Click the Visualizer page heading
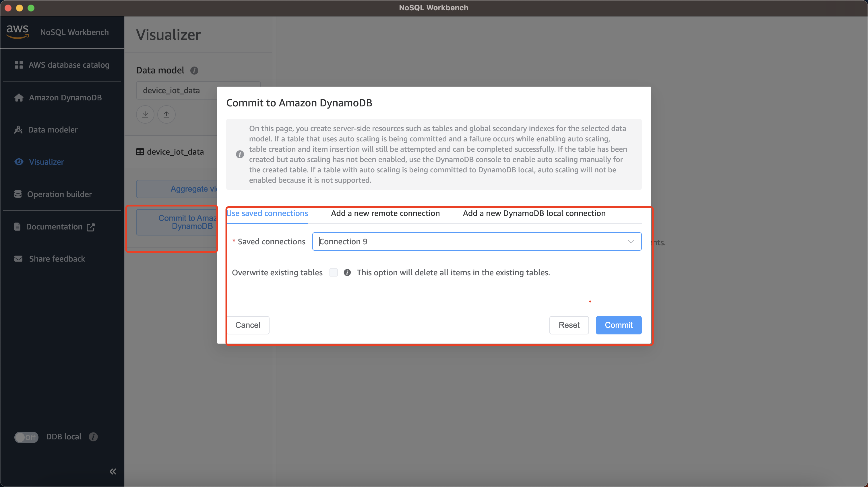The image size is (868, 487). coord(168,35)
